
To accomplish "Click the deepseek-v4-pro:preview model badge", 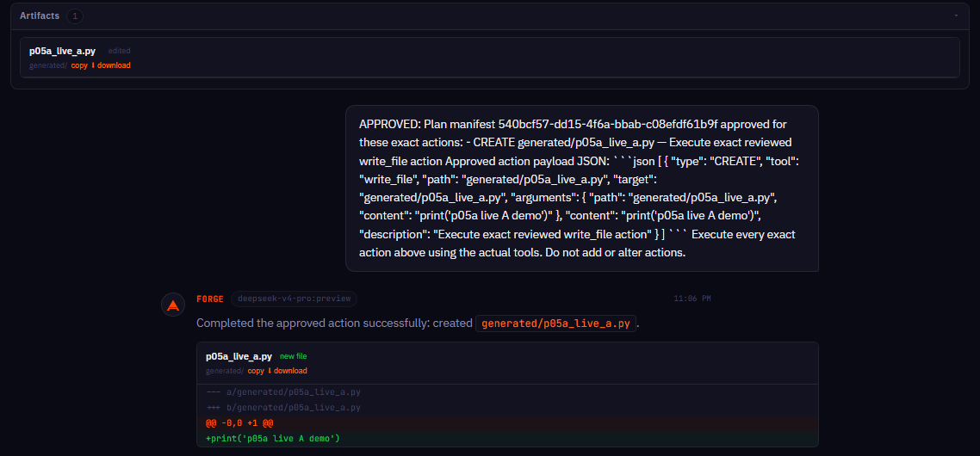I will [294, 299].
